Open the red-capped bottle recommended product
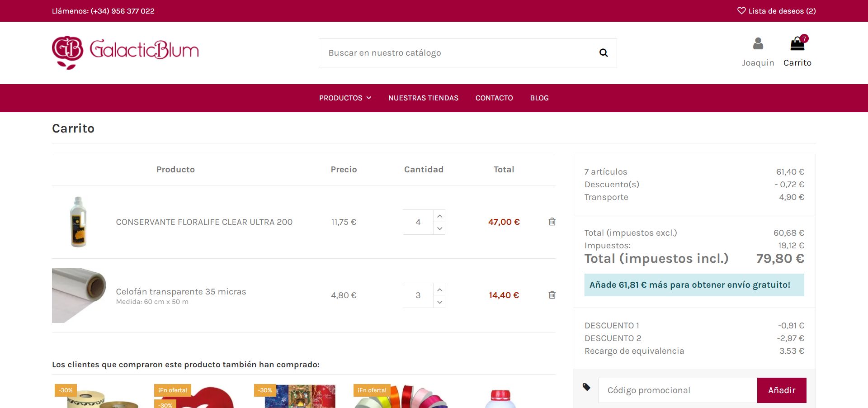Screen dimensions: 868x408 [500, 399]
